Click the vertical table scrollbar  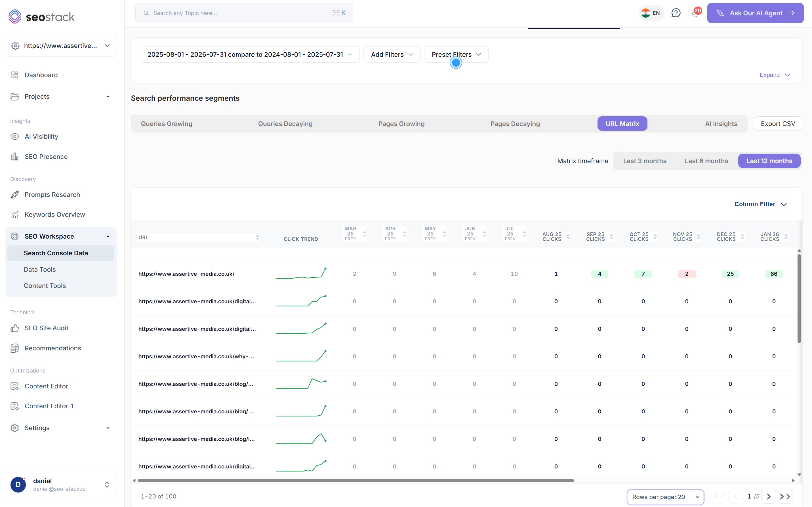[799, 298]
